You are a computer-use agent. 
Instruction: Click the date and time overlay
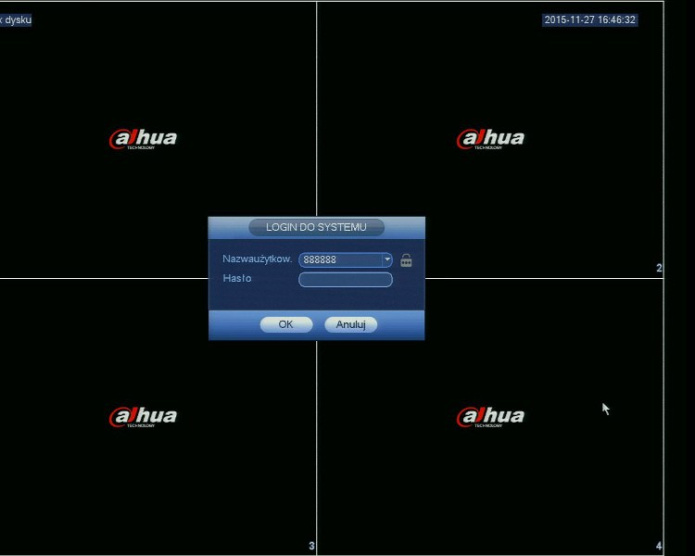[590, 20]
